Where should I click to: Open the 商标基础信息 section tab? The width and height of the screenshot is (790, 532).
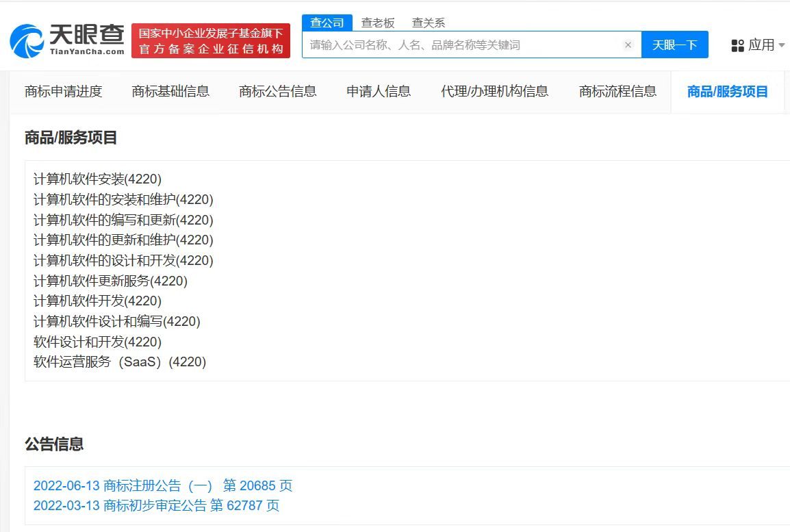click(172, 91)
